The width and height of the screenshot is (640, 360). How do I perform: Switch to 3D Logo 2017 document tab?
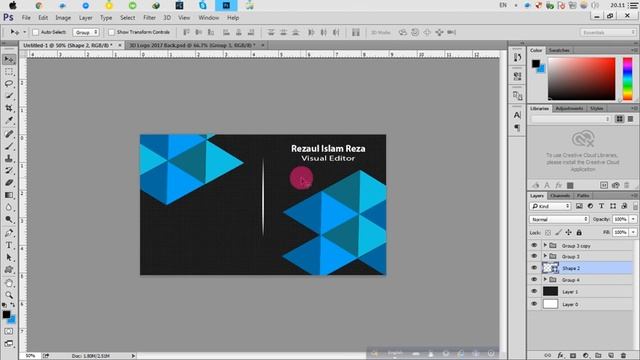192,45
